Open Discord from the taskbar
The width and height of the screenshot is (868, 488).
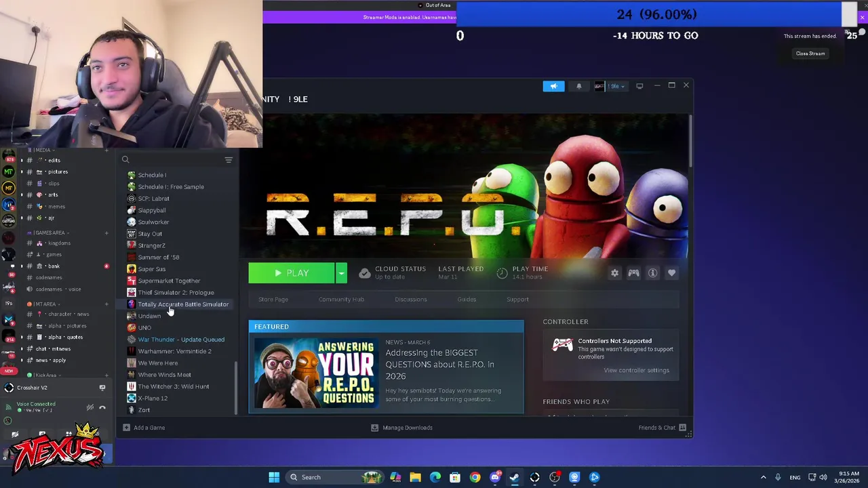[x=495, y=477]
